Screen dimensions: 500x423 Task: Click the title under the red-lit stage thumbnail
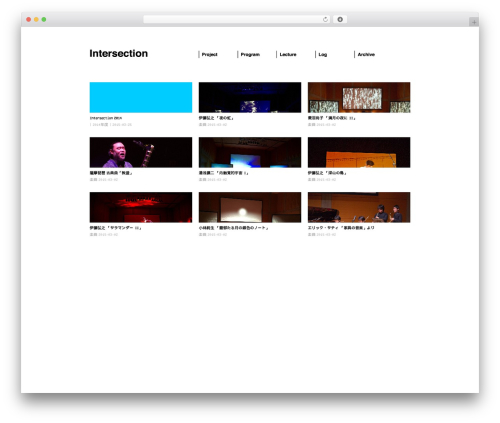[116, 228]
